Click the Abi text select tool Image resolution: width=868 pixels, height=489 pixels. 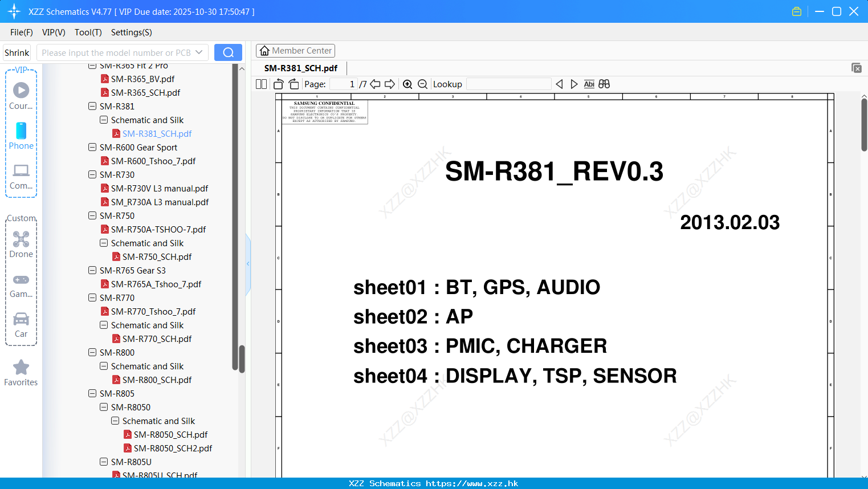click(x=589, y=84)
